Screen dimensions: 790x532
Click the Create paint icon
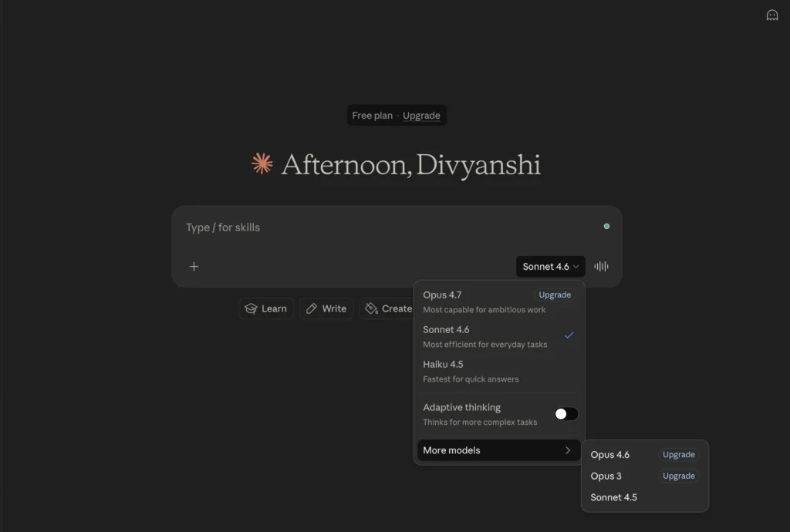click(x=371, y=308)
